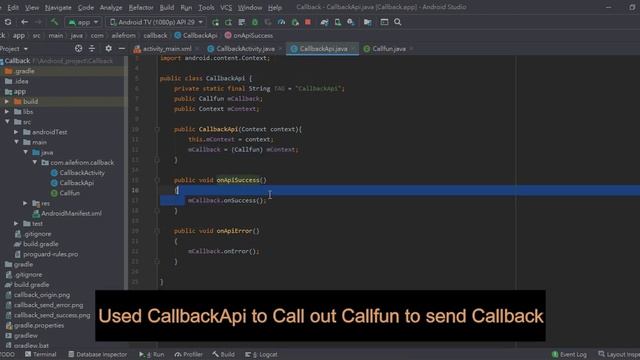Collapse the com.ailefrom.callback package
This screenshot has height=360, width=640.
tap(35, 162)
